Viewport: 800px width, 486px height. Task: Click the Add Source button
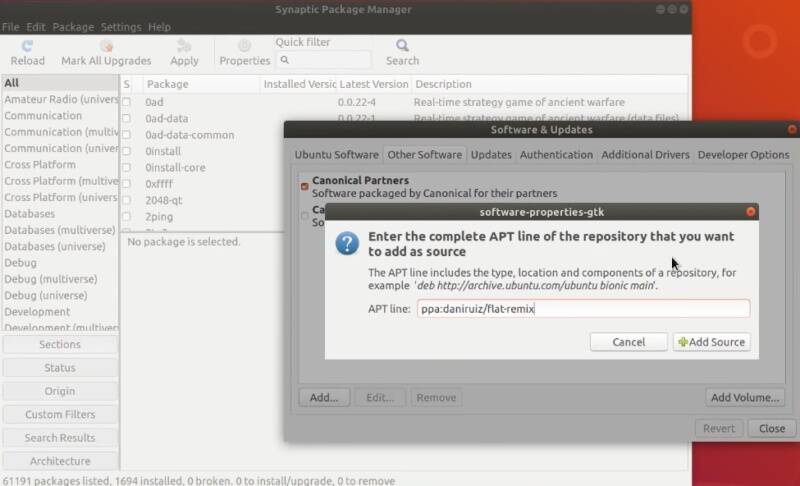point(711,342)
